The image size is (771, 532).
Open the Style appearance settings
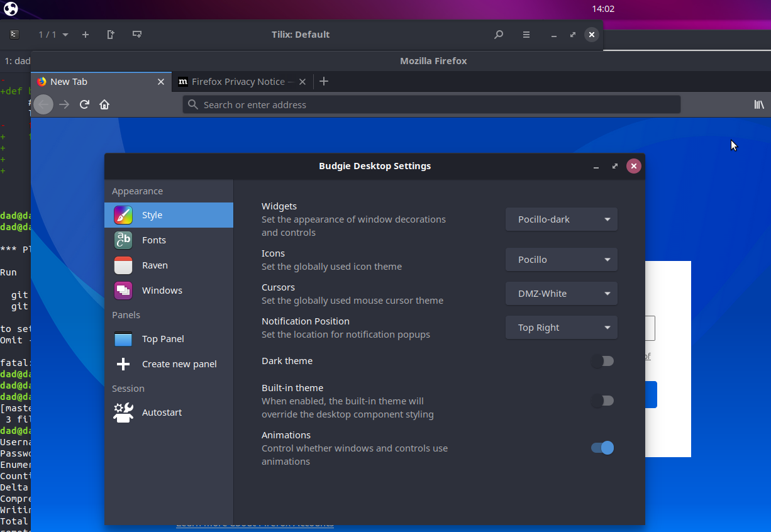click(169, 215)
